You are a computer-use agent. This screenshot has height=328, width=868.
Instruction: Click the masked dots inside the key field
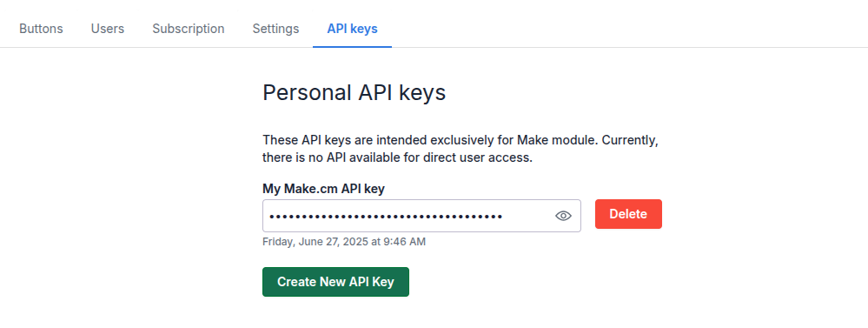(x=386, y=216)
